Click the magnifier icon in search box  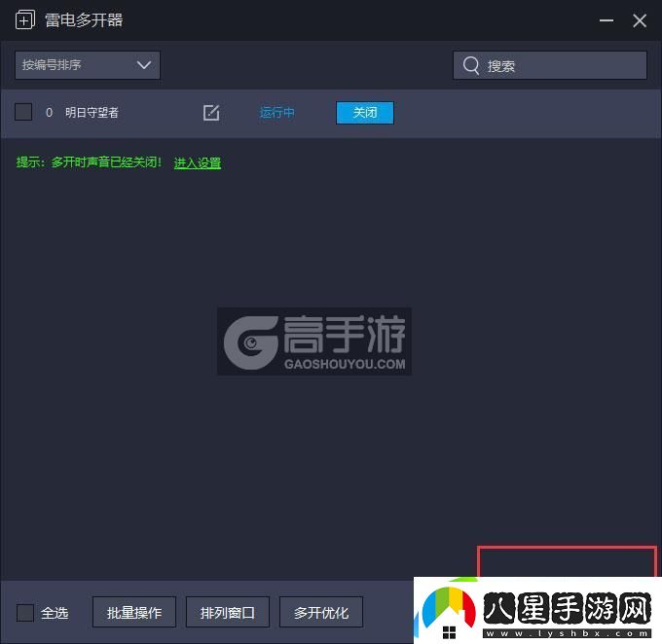tap(471, 65)
